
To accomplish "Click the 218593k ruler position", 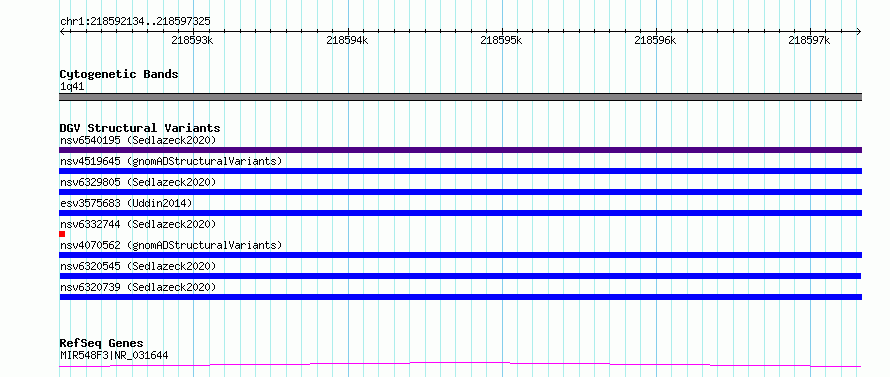I will pyautogui.click(x=192, y=40).
